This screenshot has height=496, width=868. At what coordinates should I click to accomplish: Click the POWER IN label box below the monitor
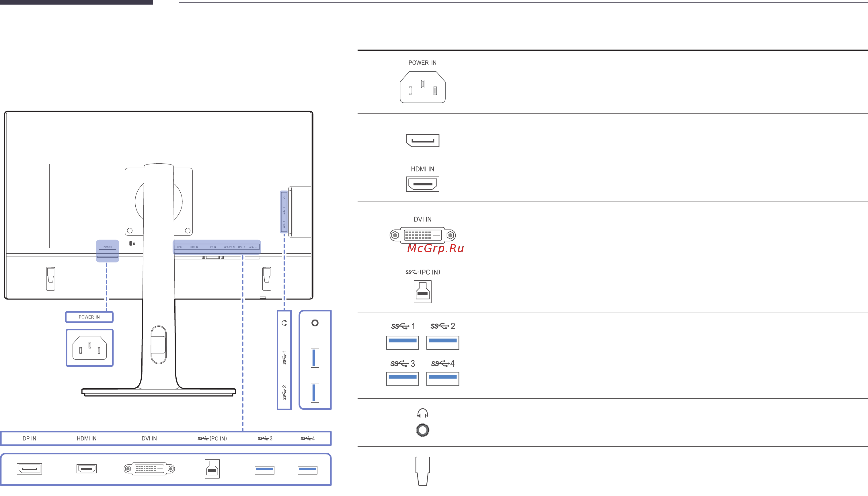89,317
